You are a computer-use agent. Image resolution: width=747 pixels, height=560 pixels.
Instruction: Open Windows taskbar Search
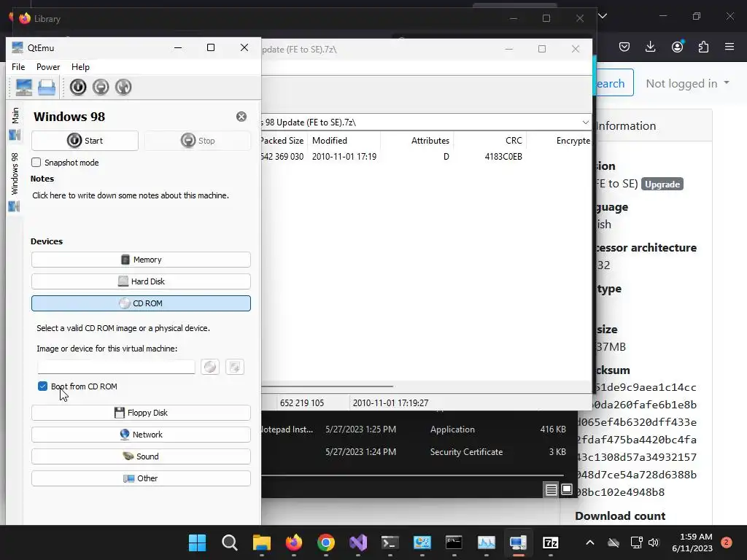[x=230, y=542]
